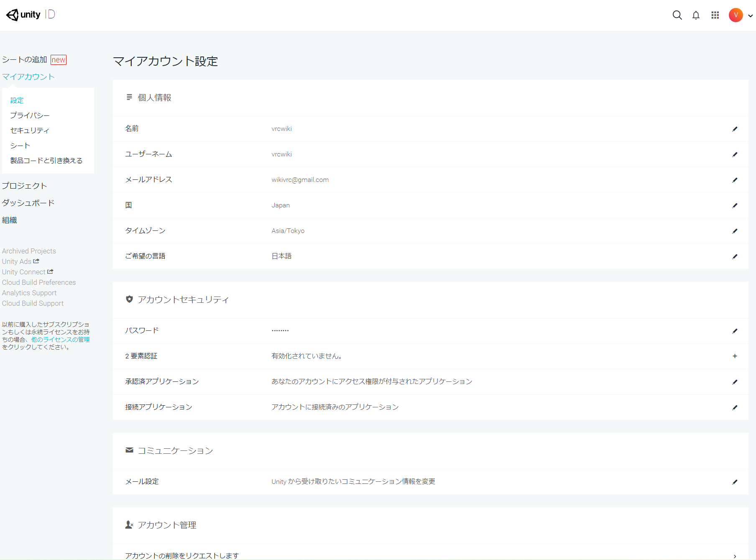756x560 pixels.
Task: Edit the preferred language setting
Action: 735,257
